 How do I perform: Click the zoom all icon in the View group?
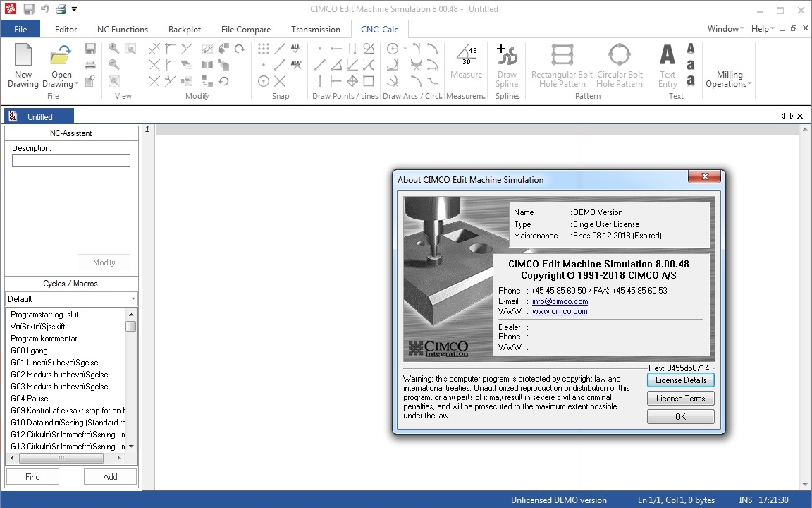pos(114,81)
